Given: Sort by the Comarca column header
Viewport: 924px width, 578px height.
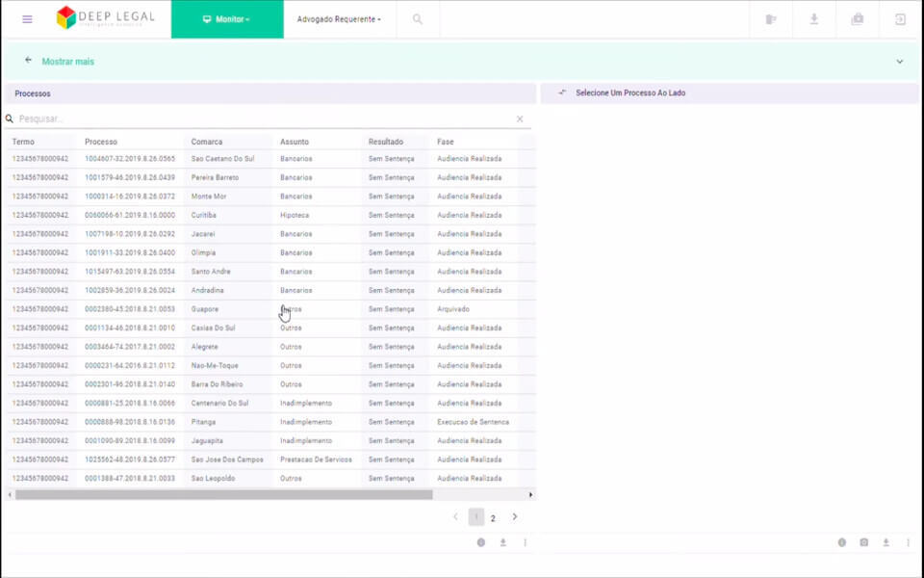Looking at the screenshot, I should pyautogui.click(x=207, y=142).
